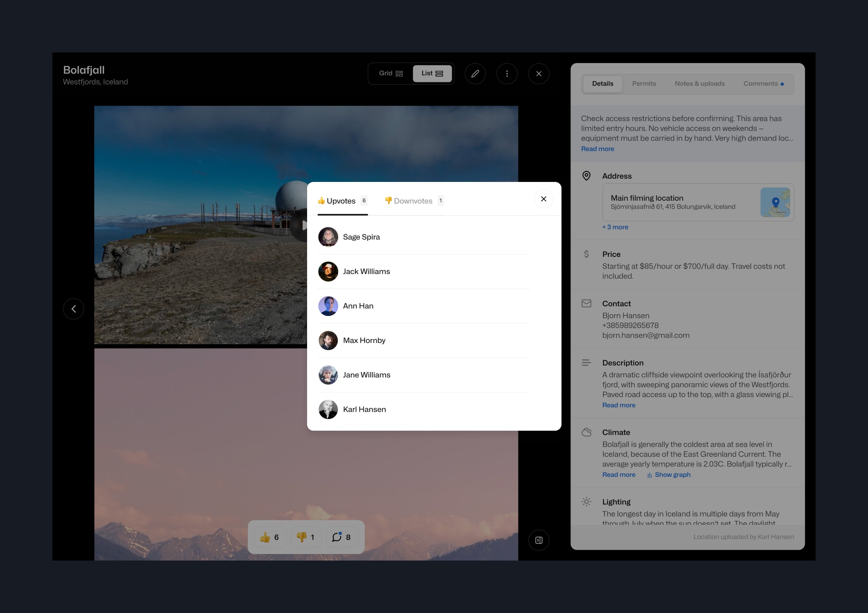Switch to Grid view
The width and height of the screenshot is (868, 613).
coord(391,73)
